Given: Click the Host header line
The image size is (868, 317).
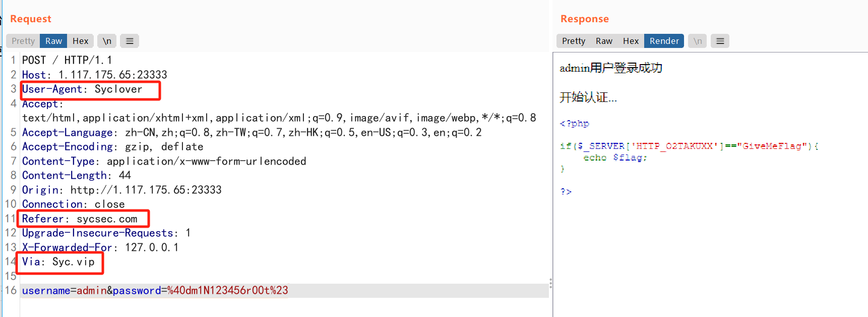Looking at the screenshot, I should click(x=94, y=75).
